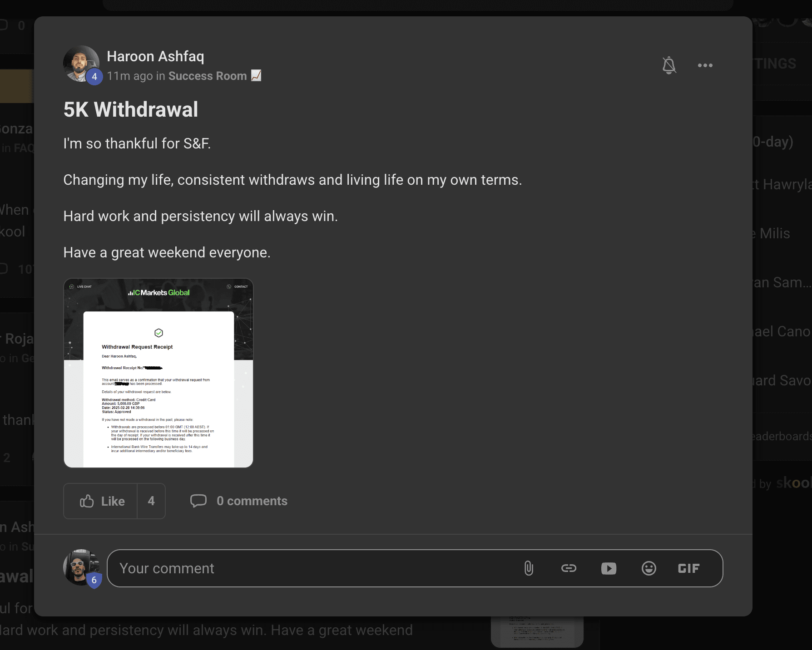View the 4 likes count
Viewport: 812px width, 650px height.
pos(151,501)
